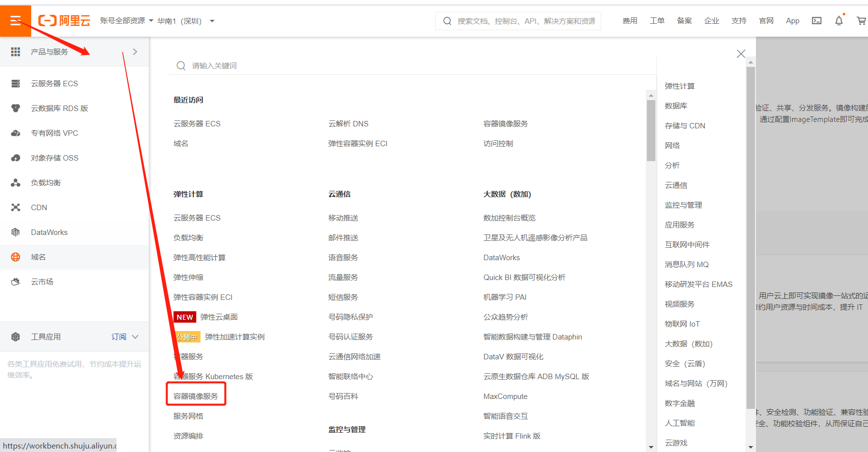
Task: Click the OSS storage icon in sidebar
Action: pos(16,158)
